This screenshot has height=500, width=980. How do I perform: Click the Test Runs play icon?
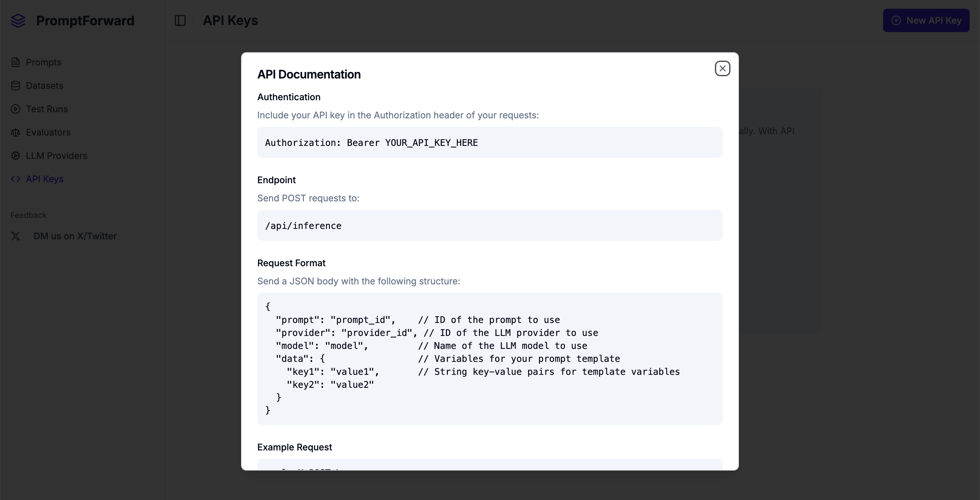click(x=16, y=109)
